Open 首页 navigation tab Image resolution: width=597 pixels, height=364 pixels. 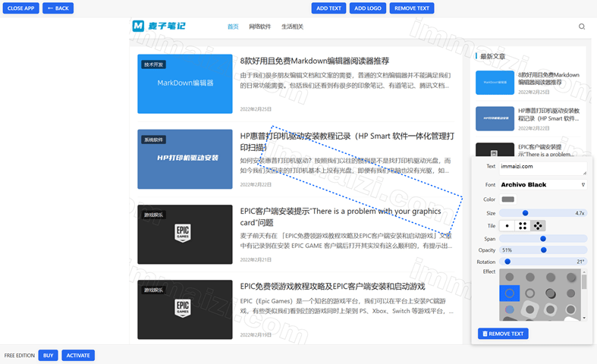(233, 27)
